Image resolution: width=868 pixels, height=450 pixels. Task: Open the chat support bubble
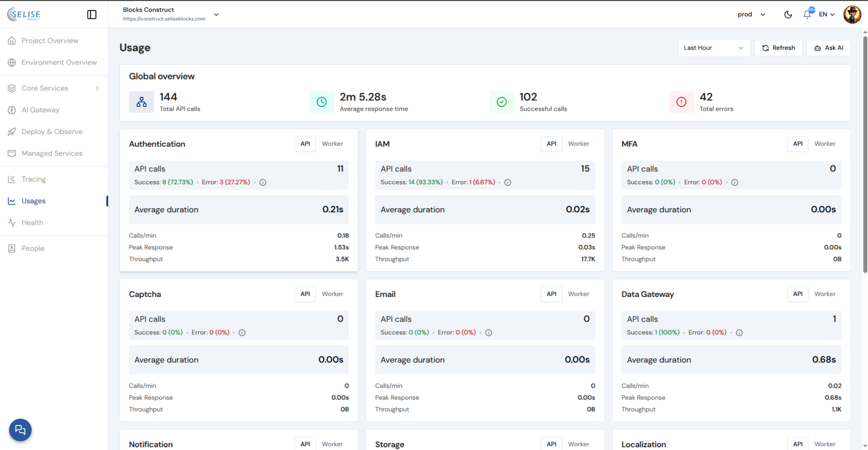point(20,430)
